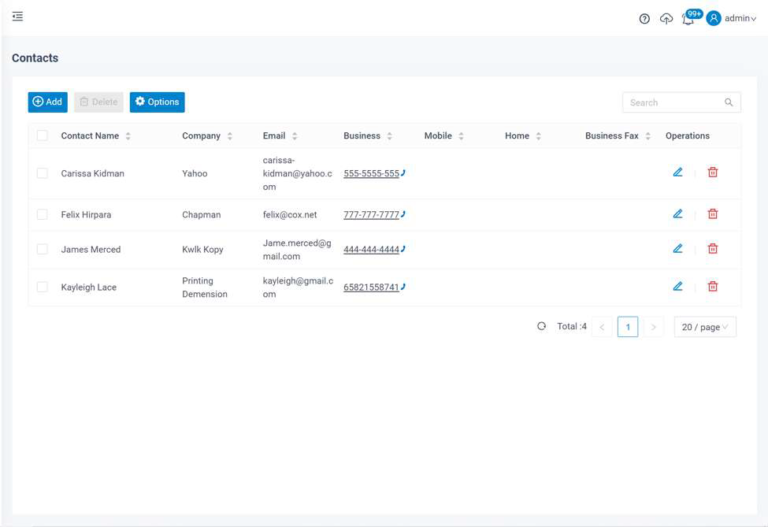This screenshot has height=527, width=768.
Task: Open the Options button
Action: [x=157, y=102]
